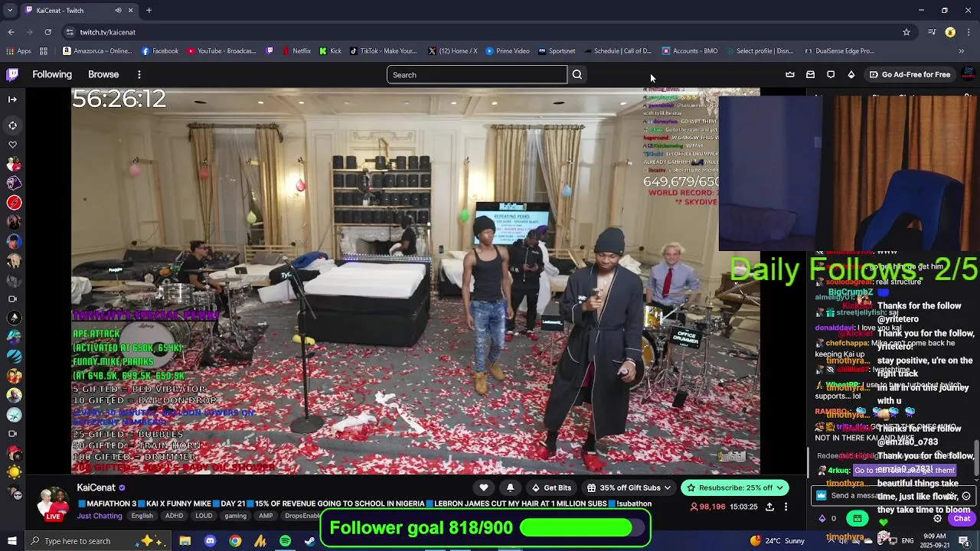Screen dimensions: 980x551
Task: Open the Kick bookmark
Action: [330, 51]
